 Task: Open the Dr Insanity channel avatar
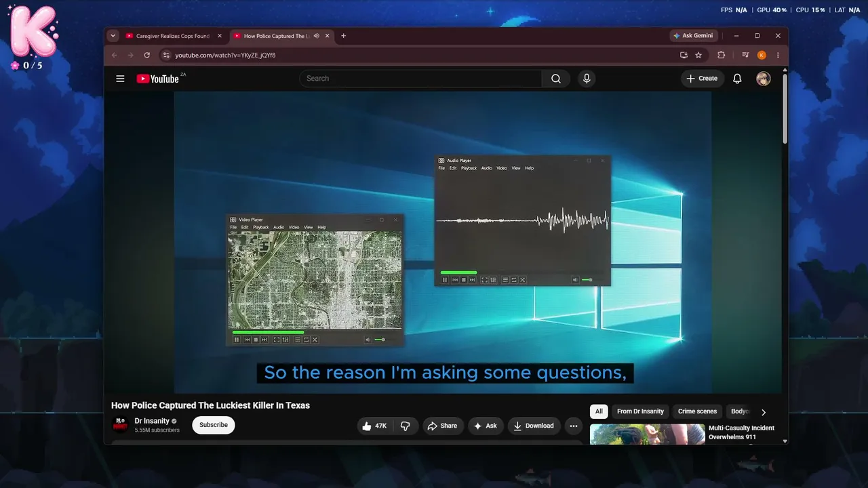[120, 425]
